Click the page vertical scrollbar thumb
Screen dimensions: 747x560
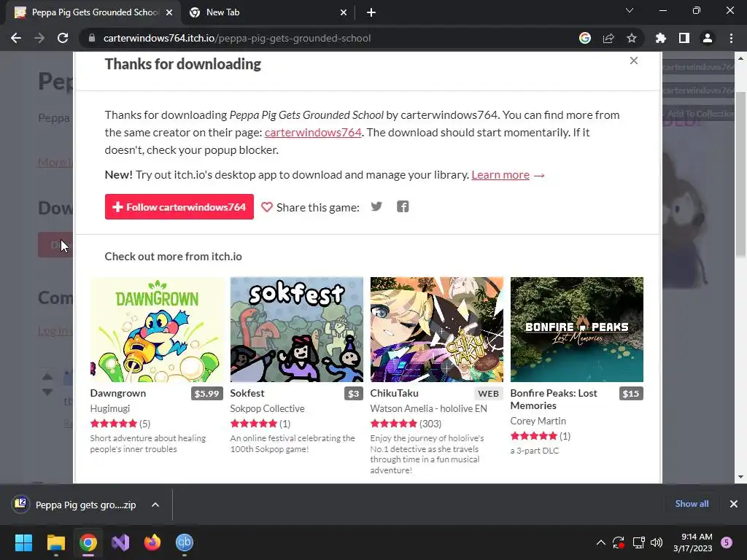click(x=740, y=175)
